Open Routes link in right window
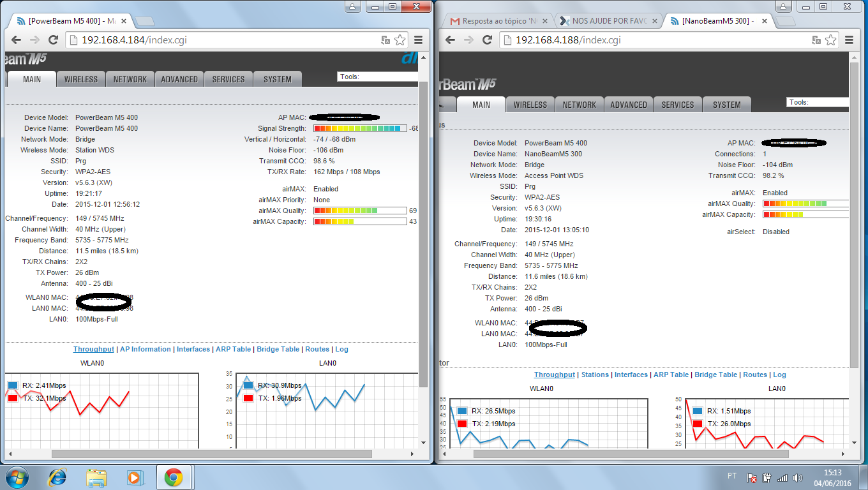Viewport: 868px width, 490px height. [755, 375]
